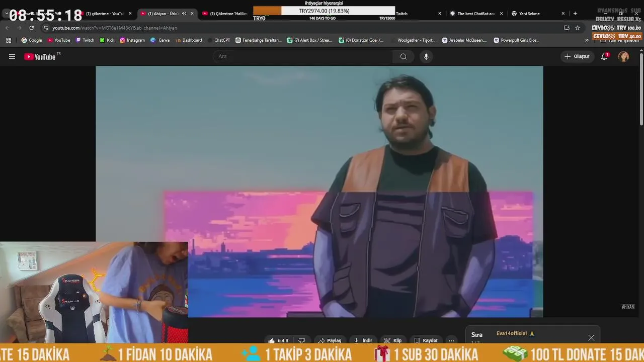Click the search magnifier button
644x362 pixels.
403,57
